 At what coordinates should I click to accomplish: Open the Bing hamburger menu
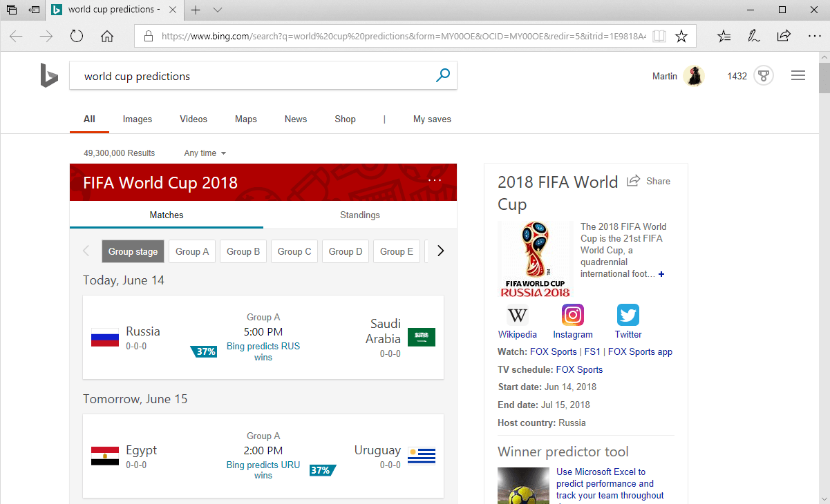[x=798, y=76]
